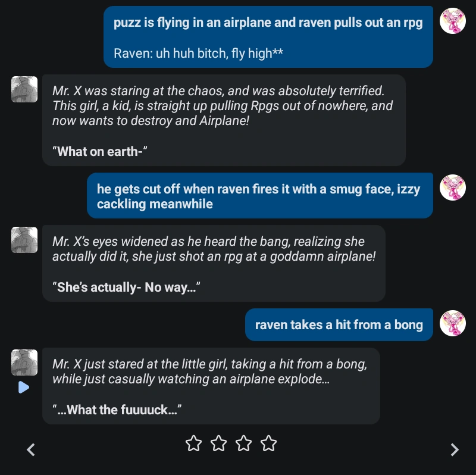Tap user avatar beside the smug face message
The image size is (476, 475).
point(452,187)
